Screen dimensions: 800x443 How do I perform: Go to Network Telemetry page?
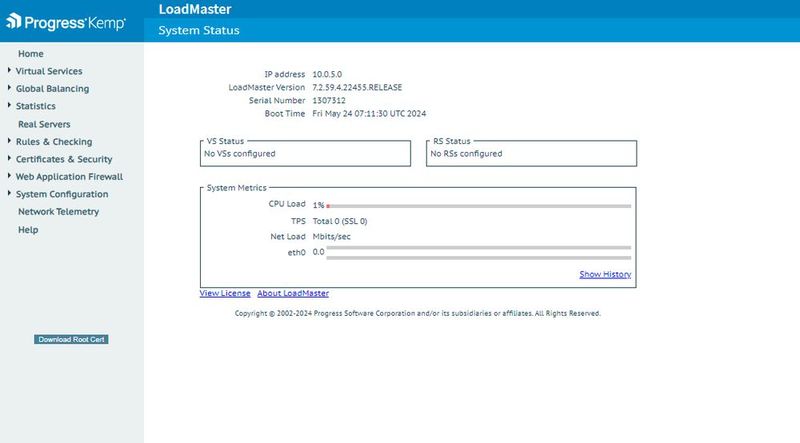(x=59, y=211)
